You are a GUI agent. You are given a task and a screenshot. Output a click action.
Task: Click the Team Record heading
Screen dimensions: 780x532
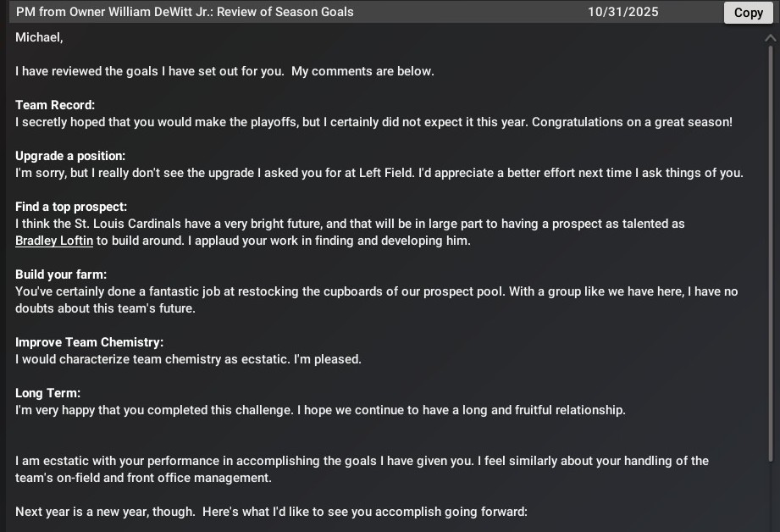coord(55,105)
